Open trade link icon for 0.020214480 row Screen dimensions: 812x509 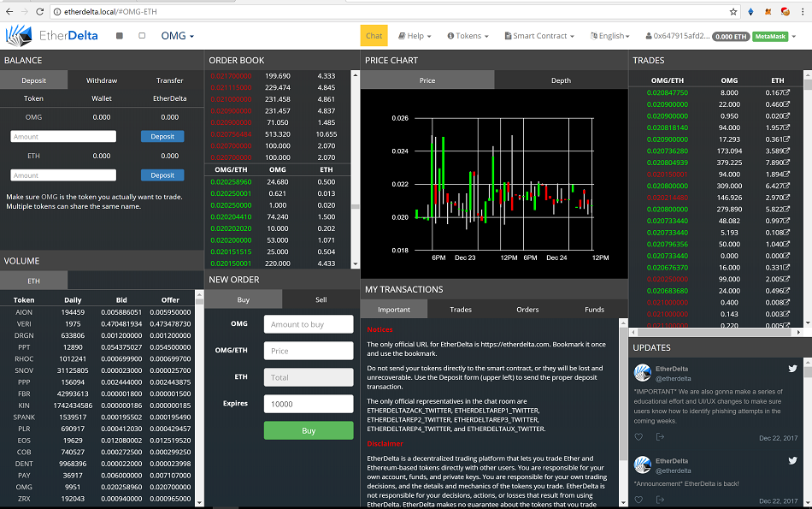786,197
